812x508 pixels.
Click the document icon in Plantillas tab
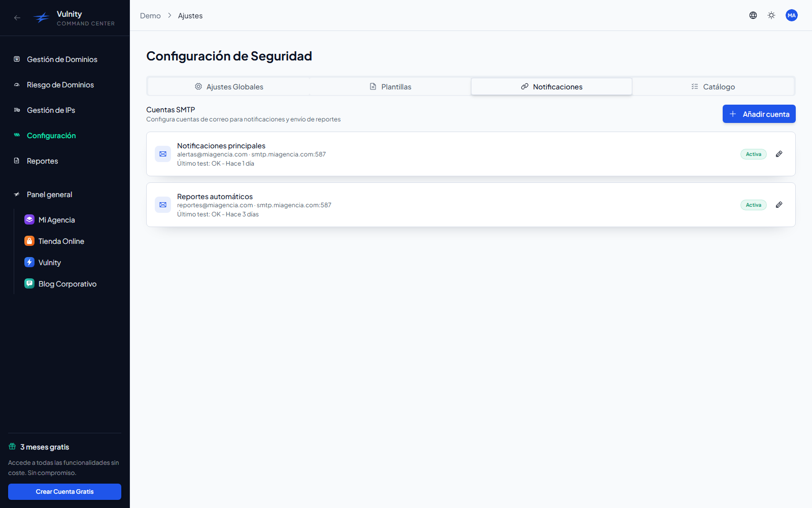(373, 86)
